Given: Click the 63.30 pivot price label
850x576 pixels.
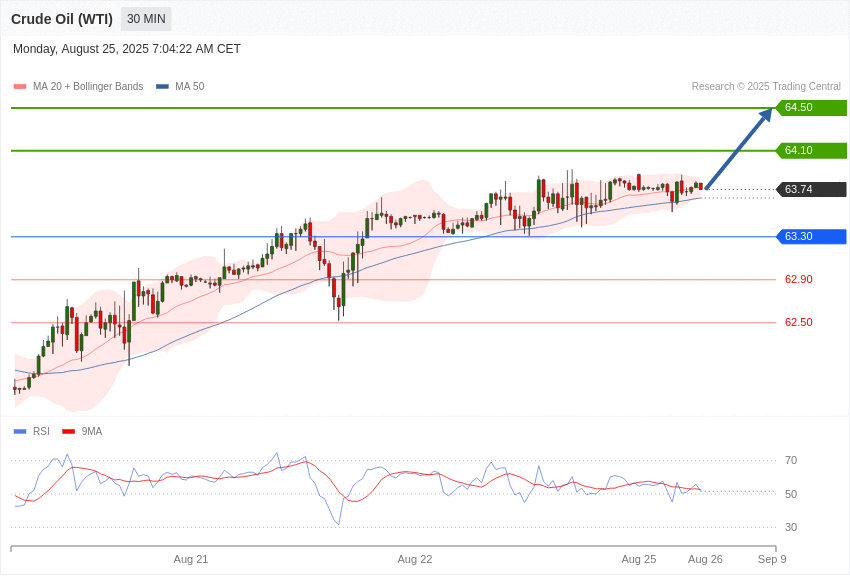Looking at the screenshot, I should [x=811, y=236].
